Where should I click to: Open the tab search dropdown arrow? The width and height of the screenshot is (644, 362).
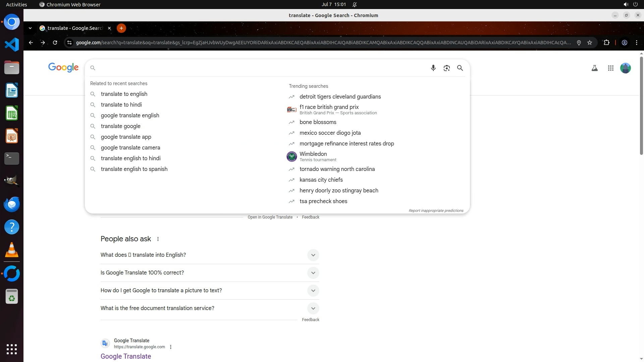[30, 28]
